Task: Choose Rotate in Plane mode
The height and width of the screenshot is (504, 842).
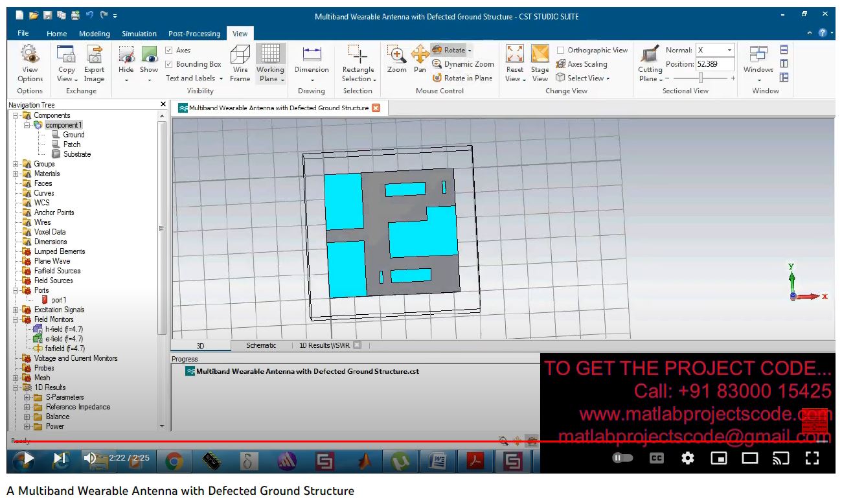Action: pyautogui.click(x=462, y=78)
